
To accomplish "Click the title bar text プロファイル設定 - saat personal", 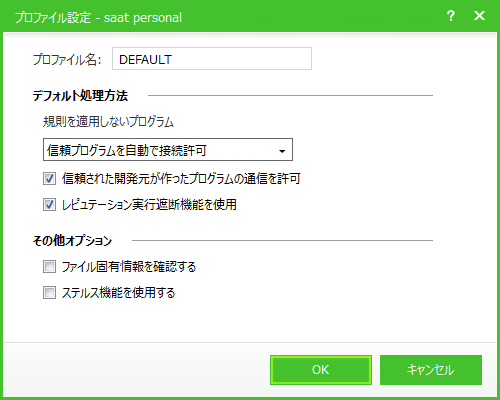I will tap(98, 17).
